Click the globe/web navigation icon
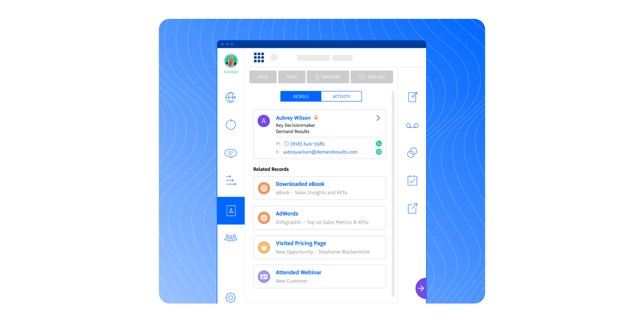Viewport: 644px width, 322px height. [230, 97]
